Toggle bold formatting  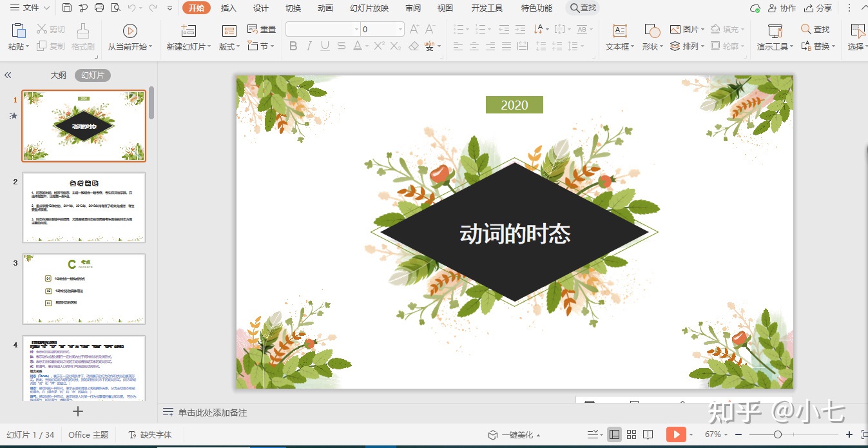[x=293, y=46]
